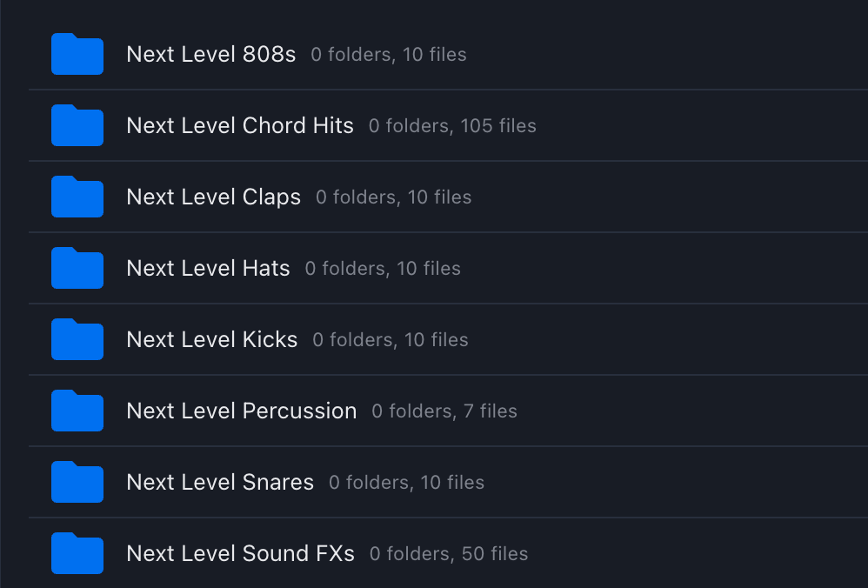Click the Next Level 808s folder icon
The height and width of the screenshot is (588, 868).
[77, 53]
